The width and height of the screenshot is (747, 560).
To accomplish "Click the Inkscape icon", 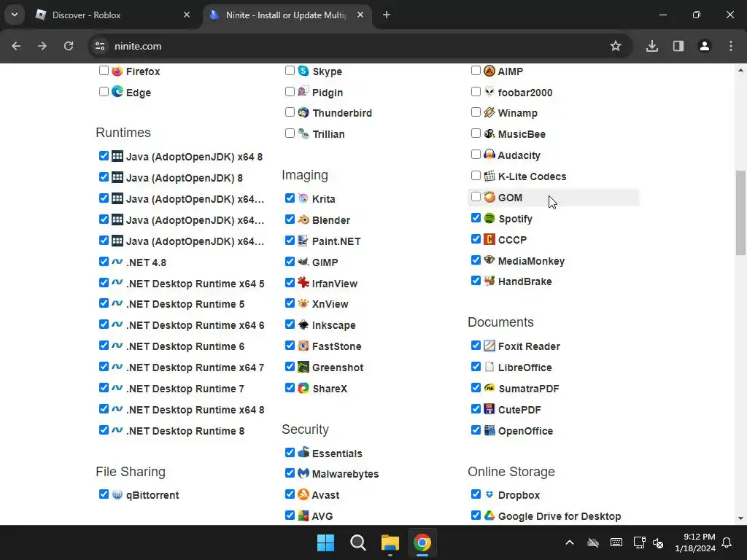I will 303,324.
